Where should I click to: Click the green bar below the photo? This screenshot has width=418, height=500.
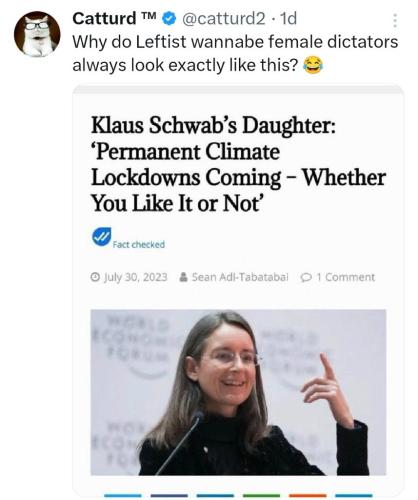261,496
